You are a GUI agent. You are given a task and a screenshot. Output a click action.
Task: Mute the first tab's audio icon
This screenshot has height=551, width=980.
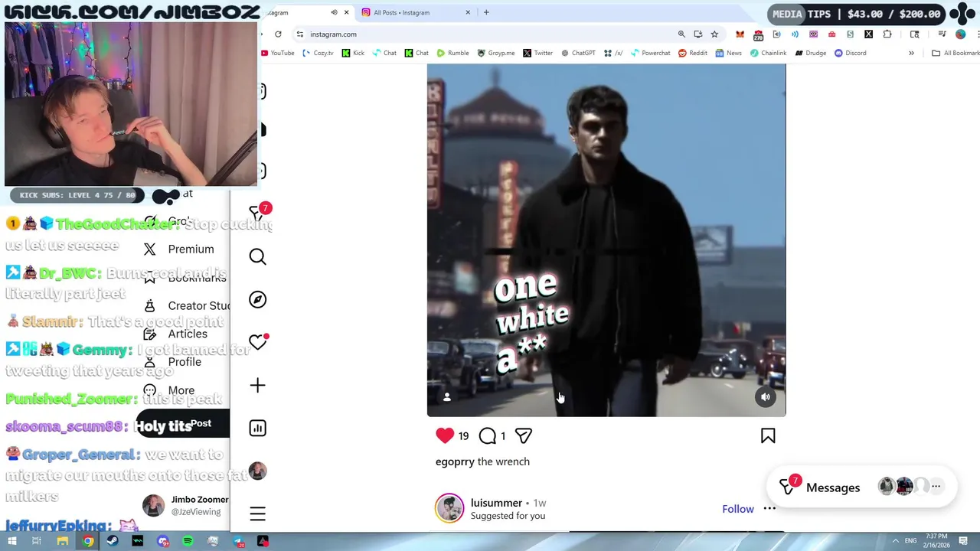pyautogui.click(x=334, y=12)
